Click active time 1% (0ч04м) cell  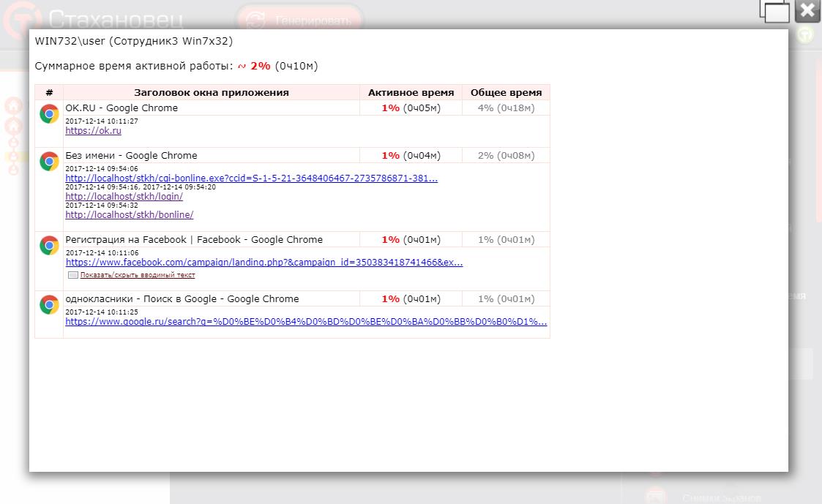tap(411, 156)
